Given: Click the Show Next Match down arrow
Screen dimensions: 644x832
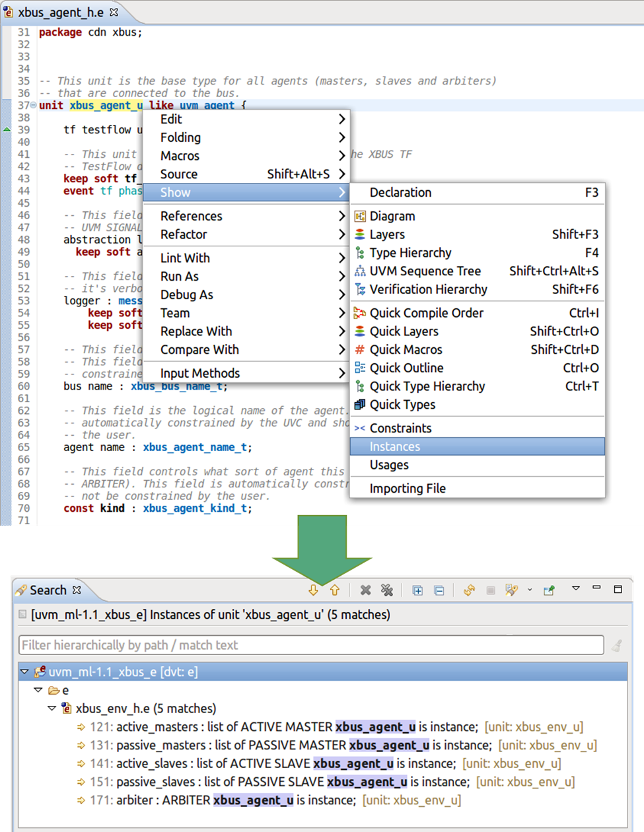Looking at the screenshot, I should 313,590.
